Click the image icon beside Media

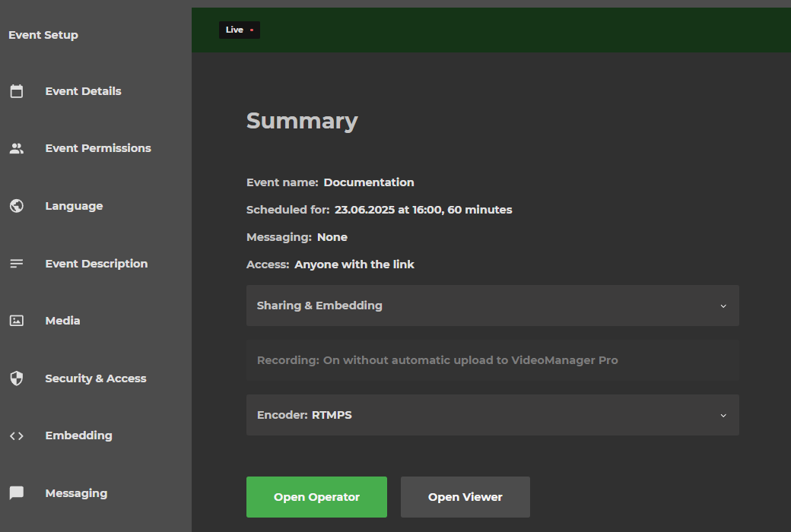[x=17, y=321]
